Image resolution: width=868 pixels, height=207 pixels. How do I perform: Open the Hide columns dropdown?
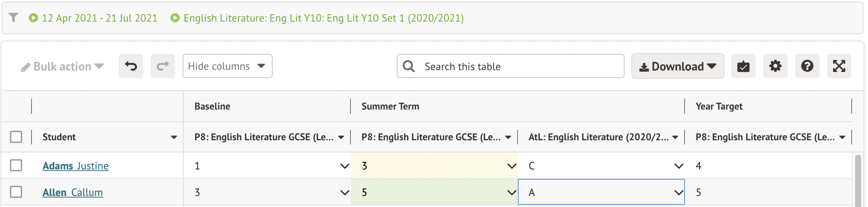coord(227,66)
